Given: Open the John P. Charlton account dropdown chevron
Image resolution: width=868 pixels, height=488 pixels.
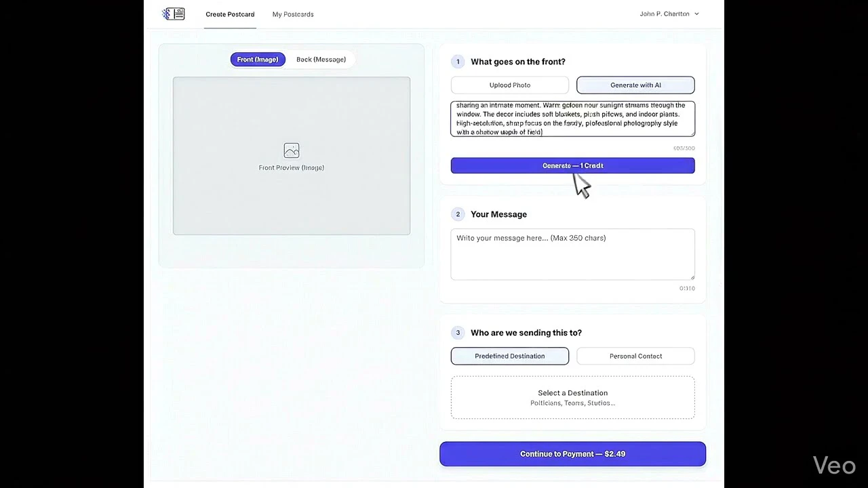Looking at the screenshot, I should click(696, 14).
